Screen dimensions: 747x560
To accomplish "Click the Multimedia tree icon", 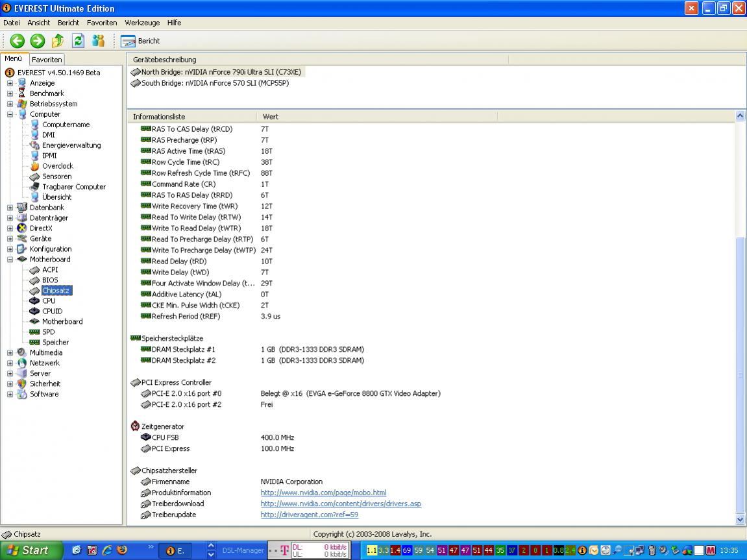I will 22,353.
